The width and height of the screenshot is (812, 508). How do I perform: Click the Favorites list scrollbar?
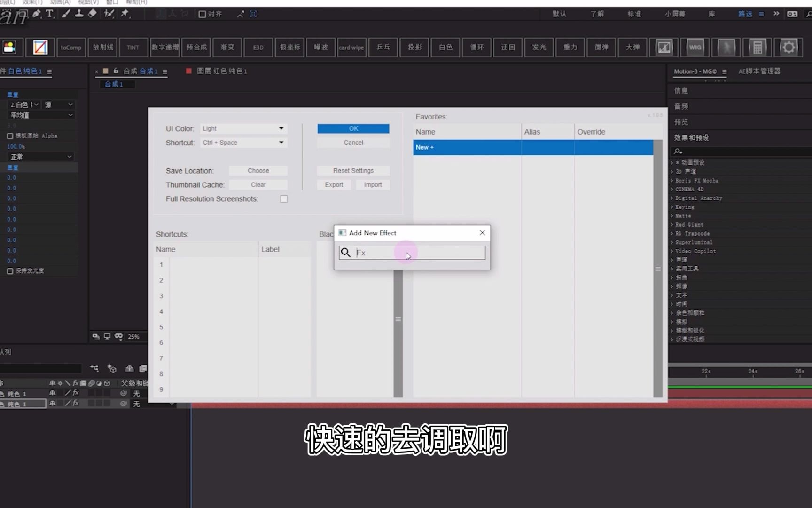[658, 268]
